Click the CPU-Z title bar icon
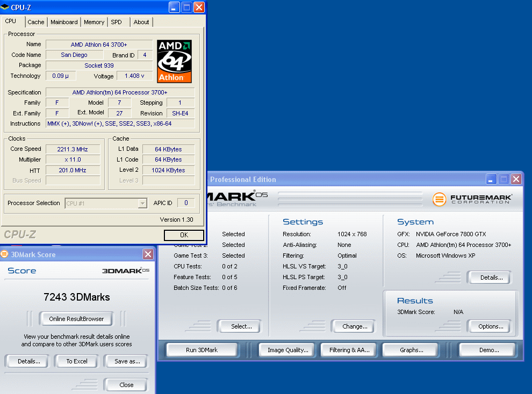 click(5, 7)
